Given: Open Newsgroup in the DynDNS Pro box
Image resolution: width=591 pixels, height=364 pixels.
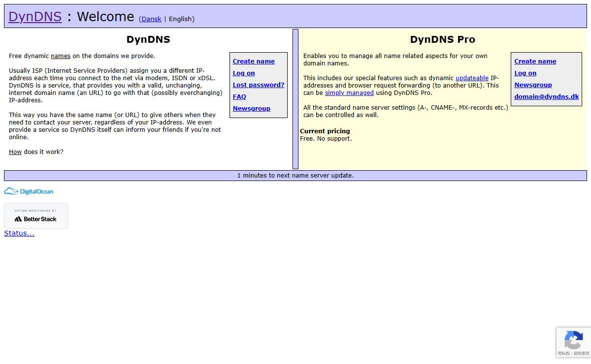Looking at the screenshot, I should [533, 85].
